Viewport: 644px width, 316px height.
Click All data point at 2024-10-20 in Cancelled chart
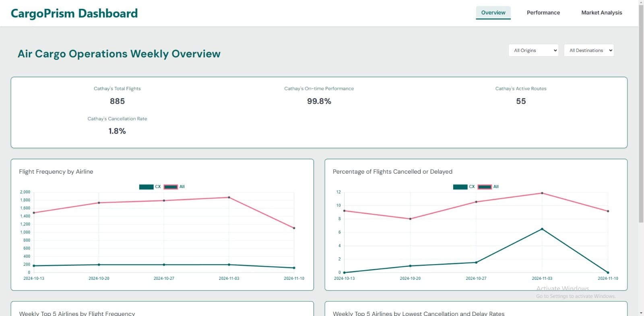click(x=410, y=219)
